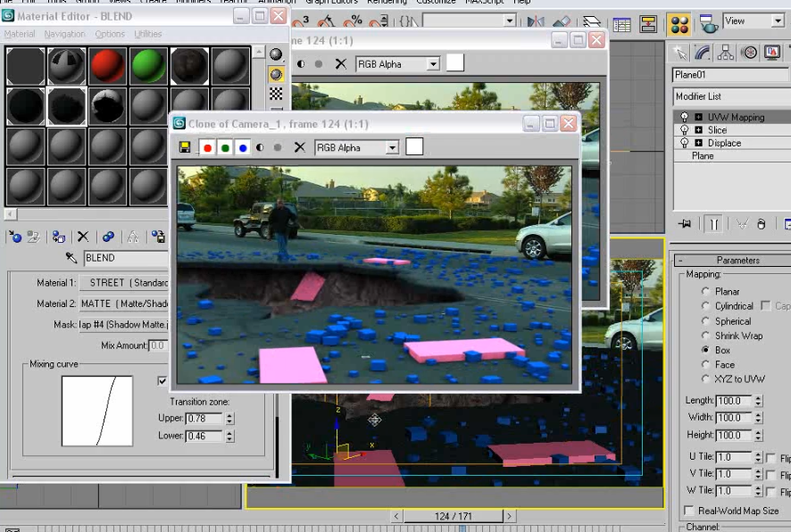The image size is (791, 532).
Task: Click the Pin Stack icon
Action: [685, 223]
